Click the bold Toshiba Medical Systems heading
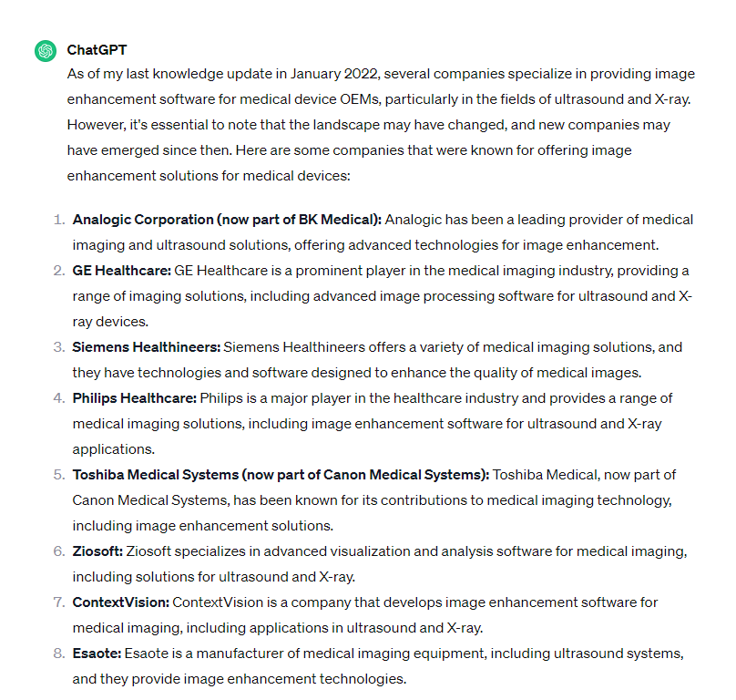The height and width of the screenshot is (700, 736). click(x=281, y=475)
